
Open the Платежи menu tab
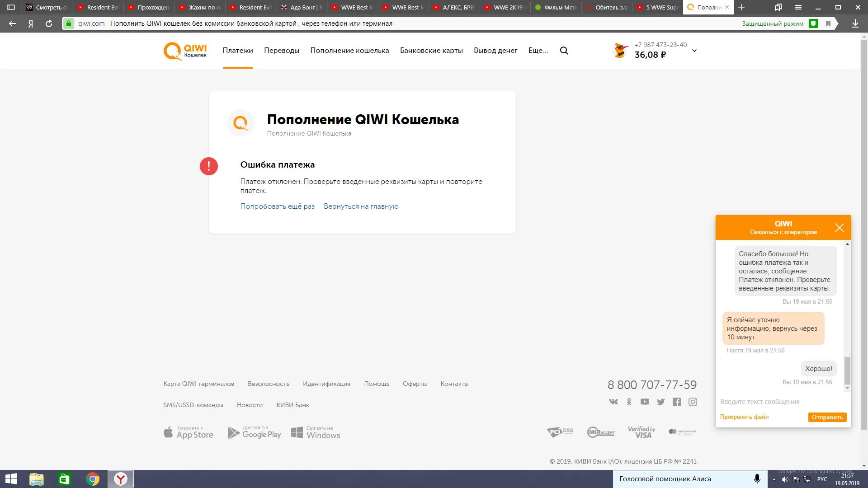click(238, 51)
